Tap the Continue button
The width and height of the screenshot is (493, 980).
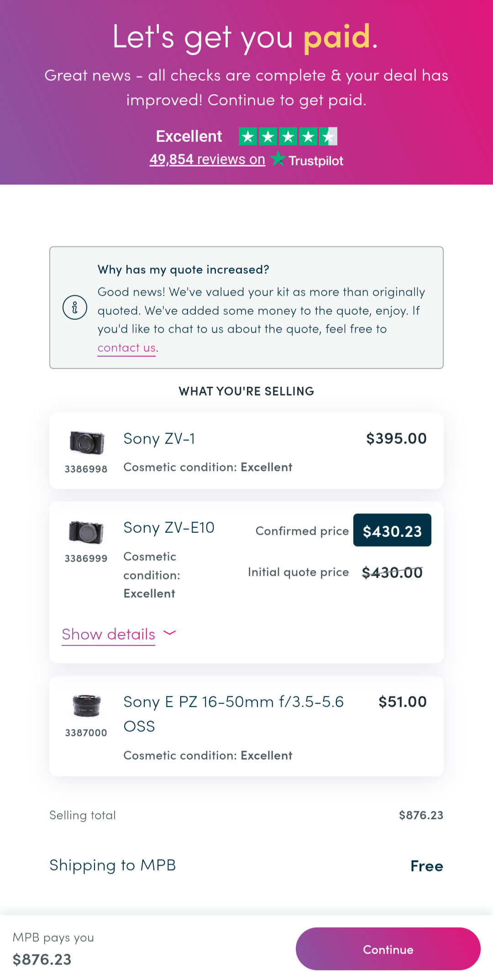(388, 949)
